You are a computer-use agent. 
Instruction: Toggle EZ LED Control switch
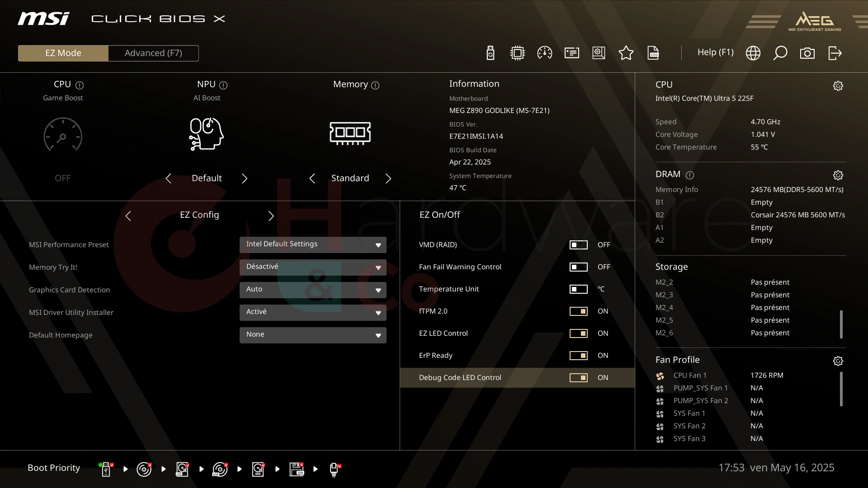click(x=578, y=333)
